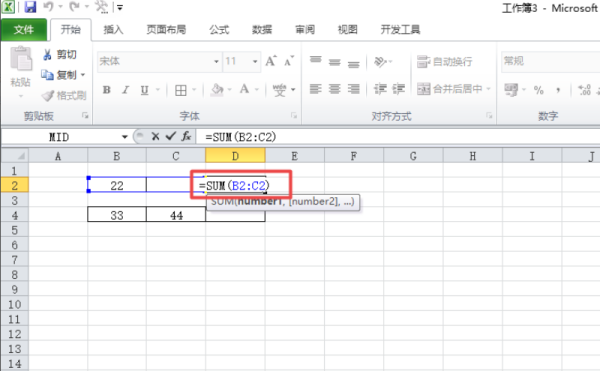Expand the underline style dropdown arrow

pyautogui.click(x=158, y=89)
